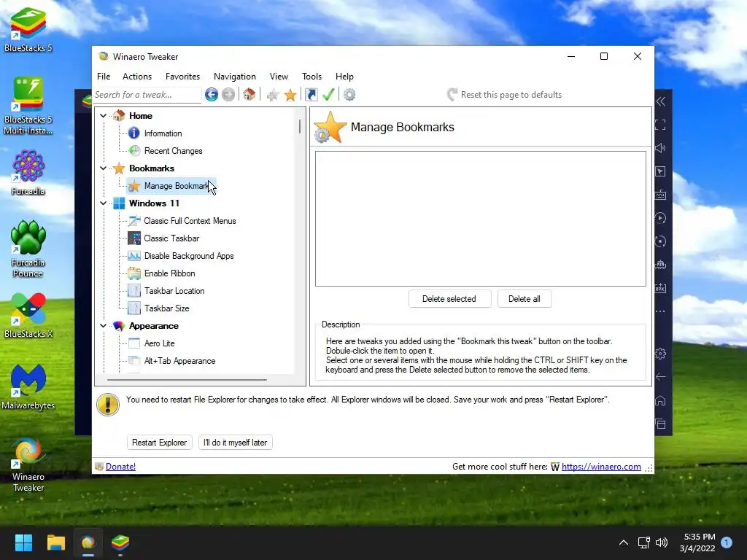Select the Manage Bookmarks tree item
Screen dimensions: 747x560
click(171, 186)
